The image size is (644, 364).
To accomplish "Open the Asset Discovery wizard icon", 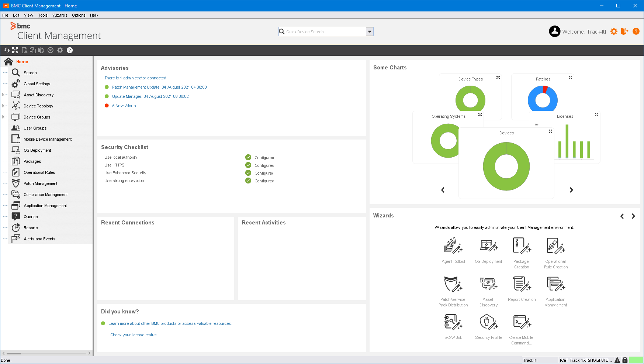I will click(x=489, y=284).
